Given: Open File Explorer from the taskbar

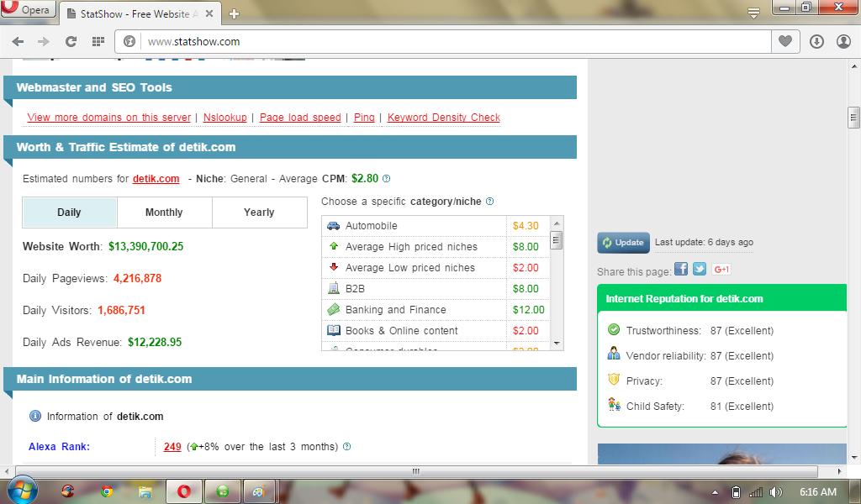Looking at the screenshot, I should [x=145, y=491].
